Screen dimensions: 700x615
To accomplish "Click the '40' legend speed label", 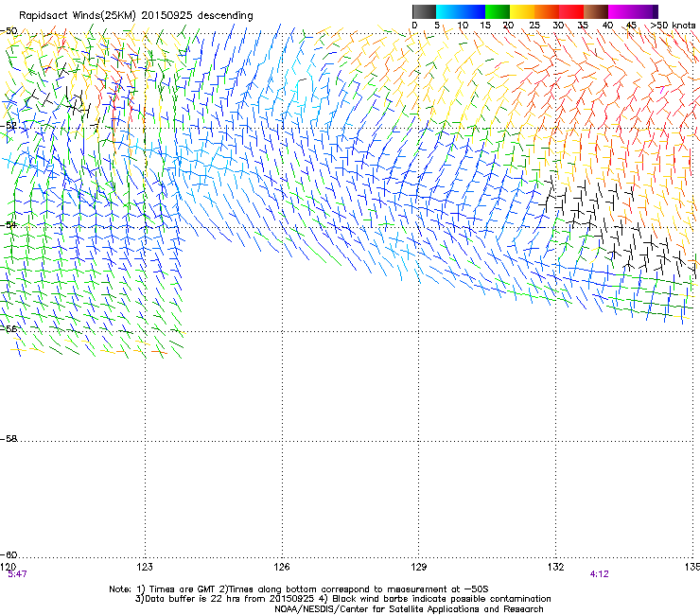I will [x=607, y=26].
